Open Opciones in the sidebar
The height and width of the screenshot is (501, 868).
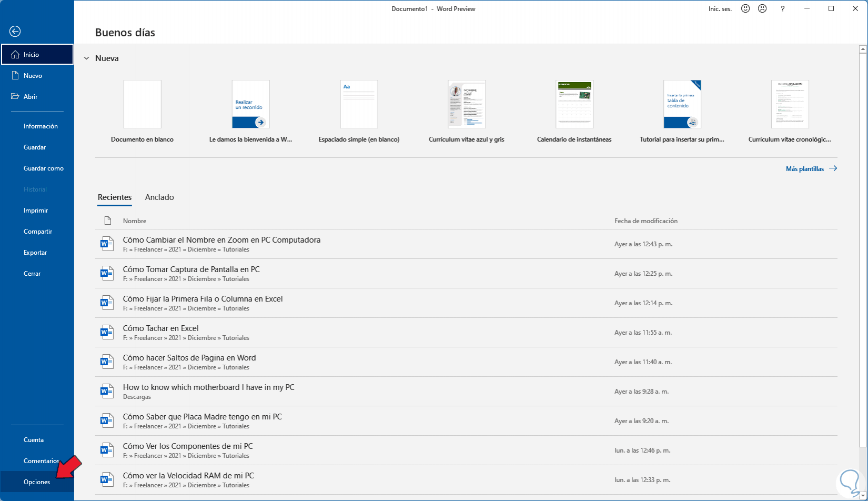pyautogui.click(x=37, y=482)
